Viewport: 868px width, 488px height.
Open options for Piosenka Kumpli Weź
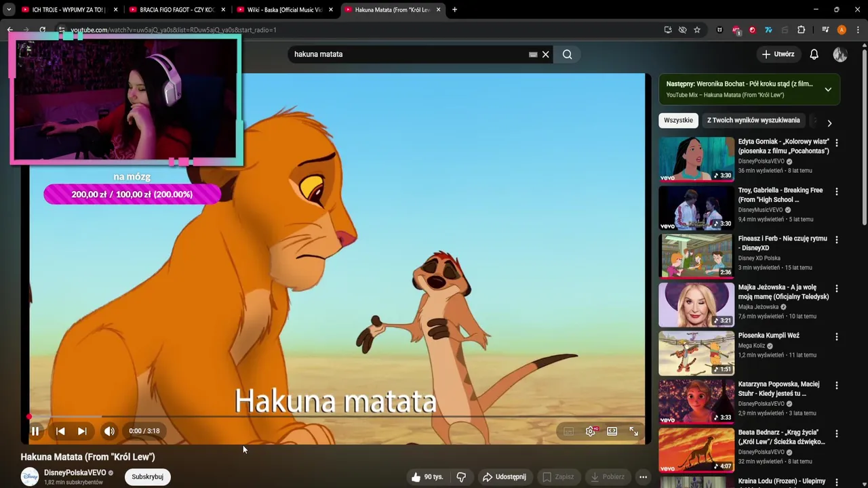point(836,337)
